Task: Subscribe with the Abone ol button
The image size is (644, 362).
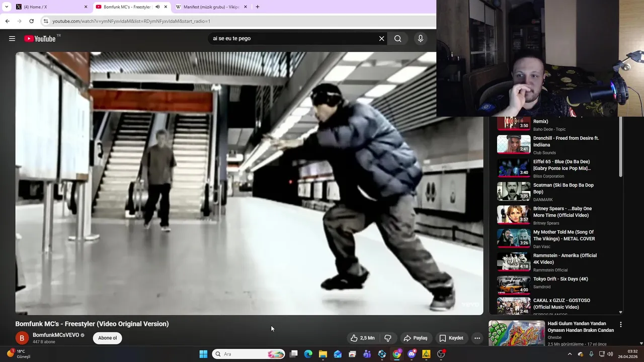Action: 107,338
